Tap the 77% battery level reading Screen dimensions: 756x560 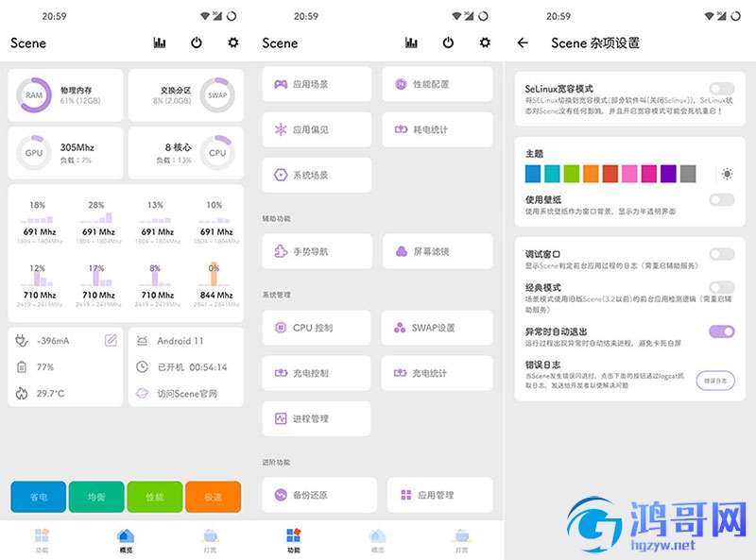click(x=45, y=367)
